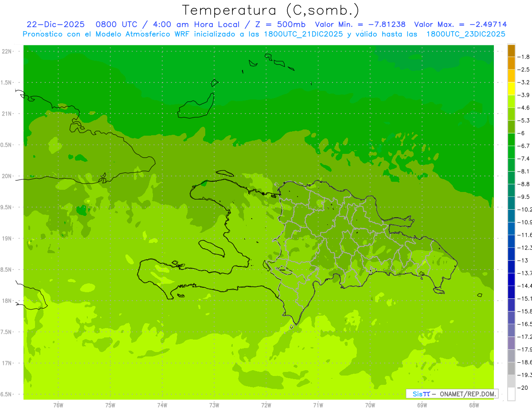
Task: Click the '-4.6' colorbar label
Action: [524, 108]
